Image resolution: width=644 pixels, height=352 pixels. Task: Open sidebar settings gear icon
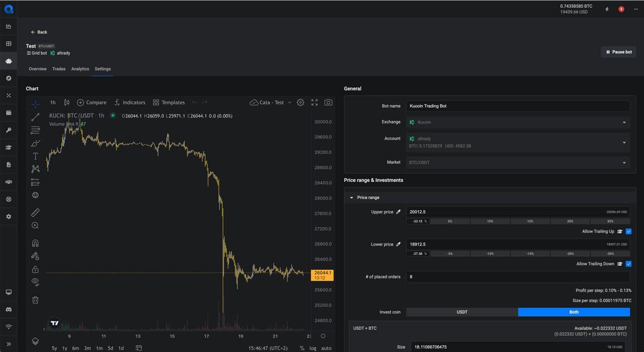8,217
